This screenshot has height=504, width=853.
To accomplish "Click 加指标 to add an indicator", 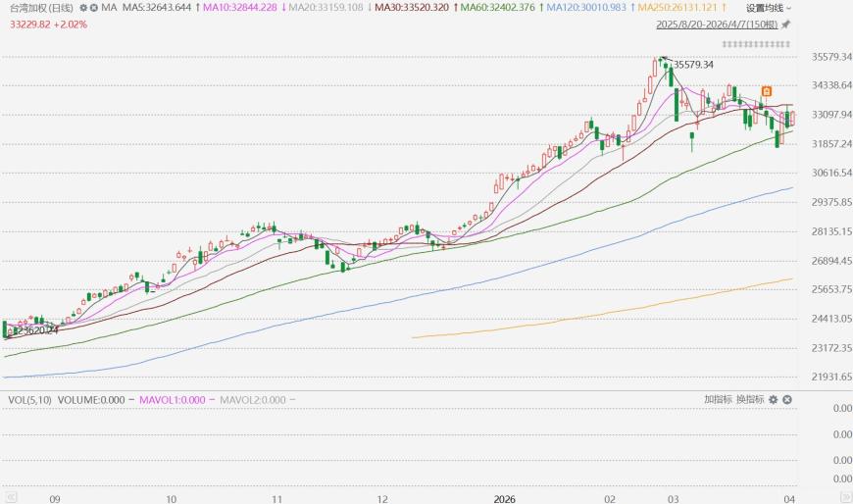I will (x=718, y=400).
